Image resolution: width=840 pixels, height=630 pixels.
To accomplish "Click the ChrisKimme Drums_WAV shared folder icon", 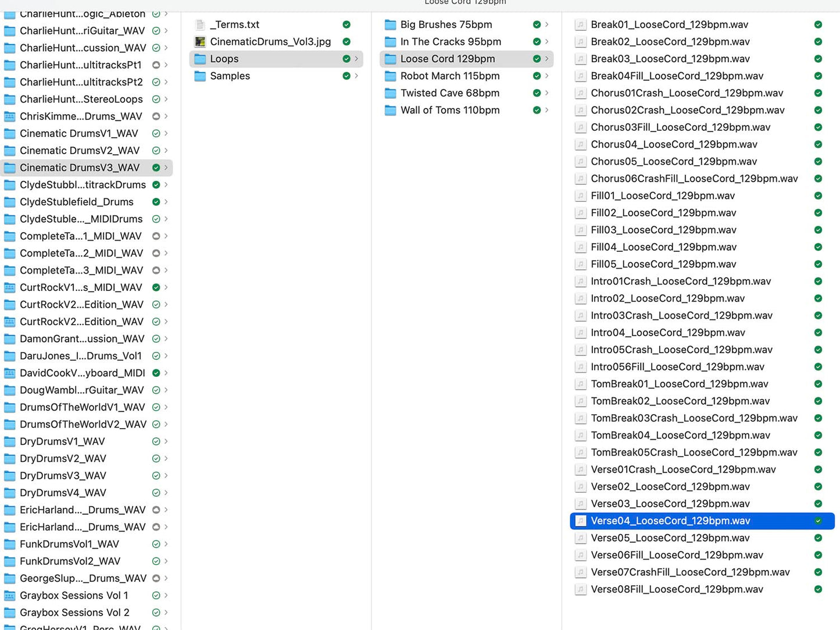I will click(10, 116).
